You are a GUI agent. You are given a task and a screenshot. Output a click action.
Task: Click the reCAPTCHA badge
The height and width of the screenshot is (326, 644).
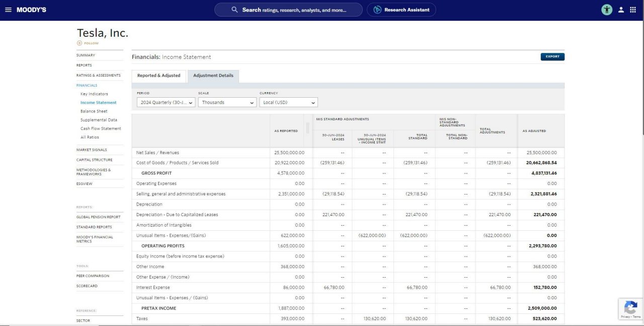pos(631,309)
